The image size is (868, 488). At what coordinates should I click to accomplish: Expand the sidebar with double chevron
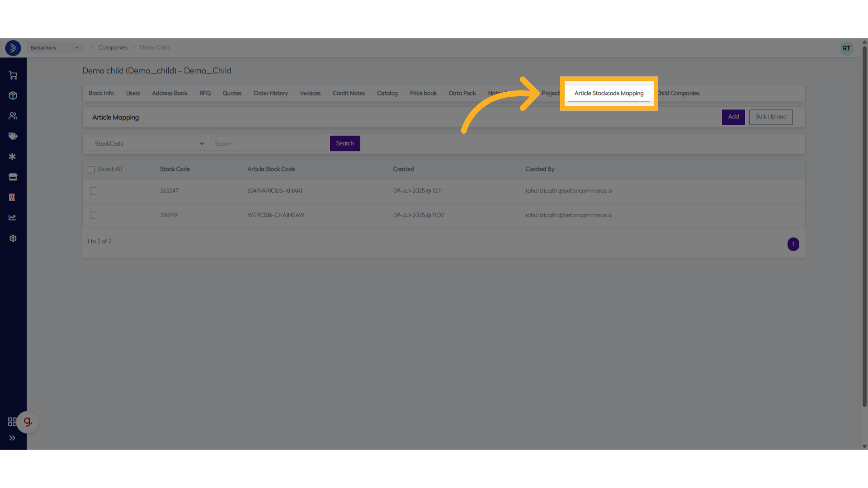[x=12, y=438]
